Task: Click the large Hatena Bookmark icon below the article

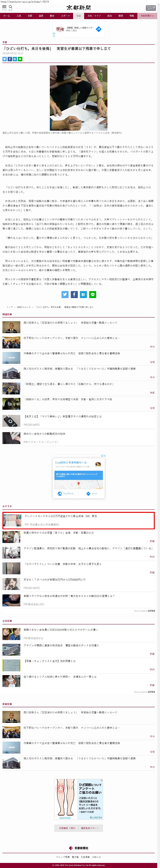Action: pyautogui.click(x=83, y=294)
